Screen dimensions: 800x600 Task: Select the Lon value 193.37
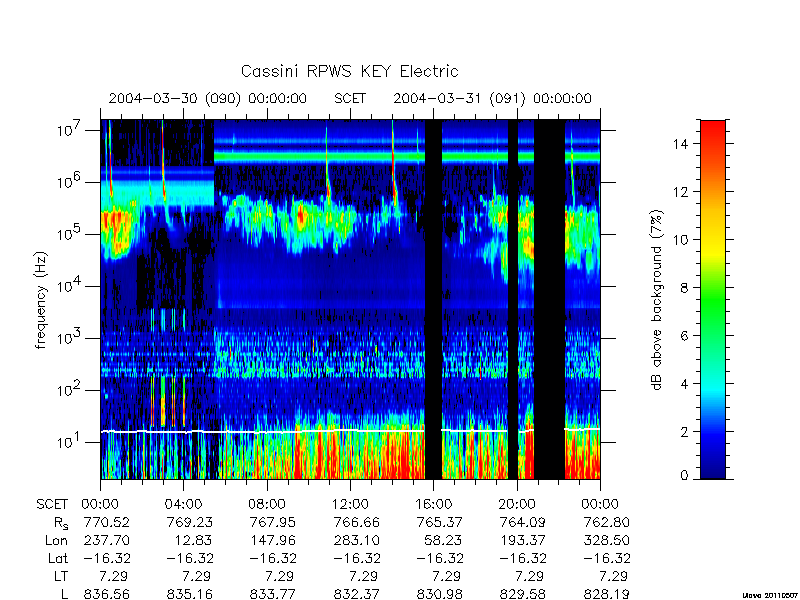click(x=522, y=540)
